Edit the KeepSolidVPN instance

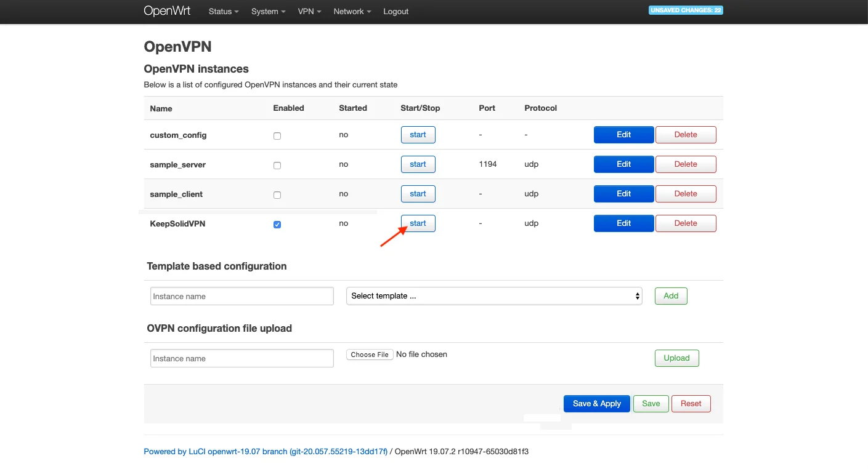(x=623, y=223)
